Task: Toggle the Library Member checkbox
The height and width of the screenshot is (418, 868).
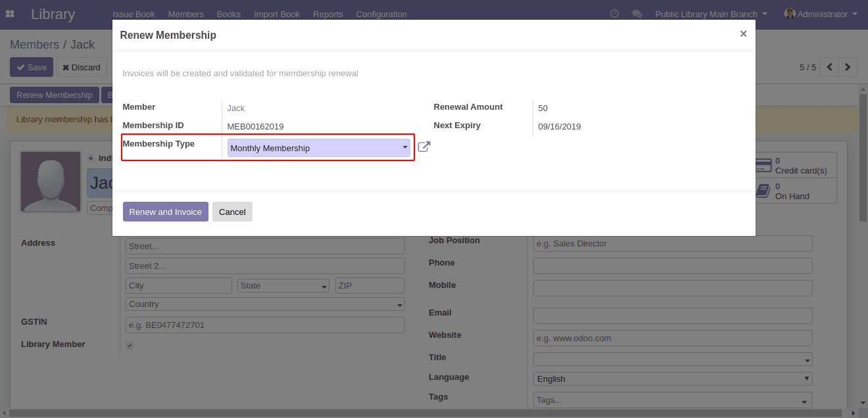Action: tap(130, 345)
